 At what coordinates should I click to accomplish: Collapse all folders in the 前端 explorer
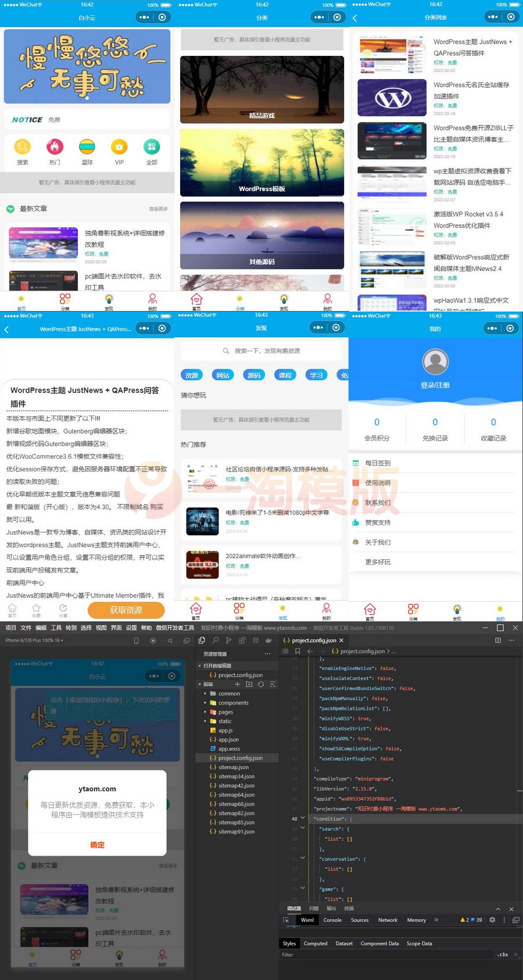(273, 684)
